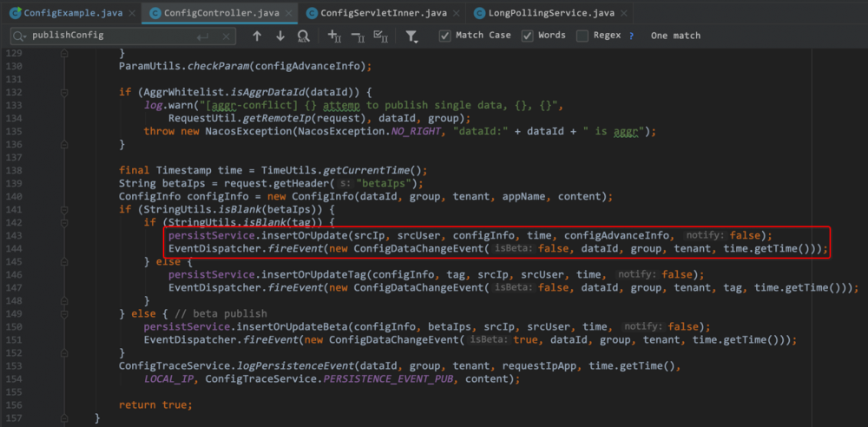
Task: Click line number 156 in gutter
Action: (x=13, y=404)
